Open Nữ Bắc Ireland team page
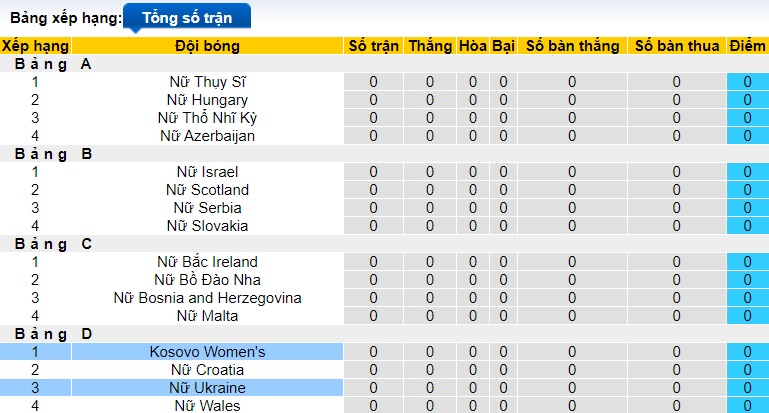Viewport: 769px width, 413px height. coord(207,262)
